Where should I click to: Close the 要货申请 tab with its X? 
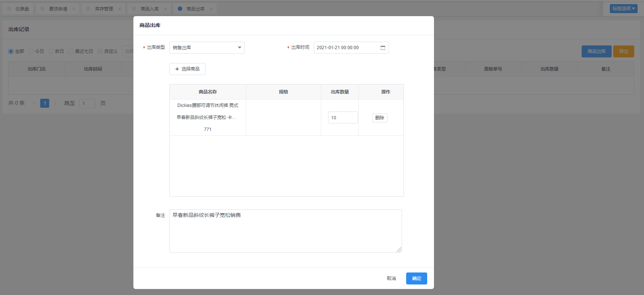point(74,9)
